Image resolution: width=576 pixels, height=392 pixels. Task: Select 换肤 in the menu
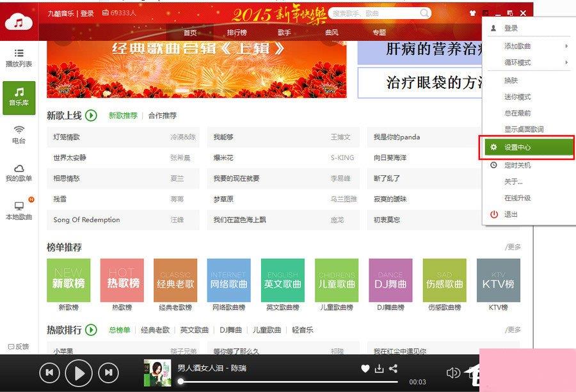click(x=511, y=81)
